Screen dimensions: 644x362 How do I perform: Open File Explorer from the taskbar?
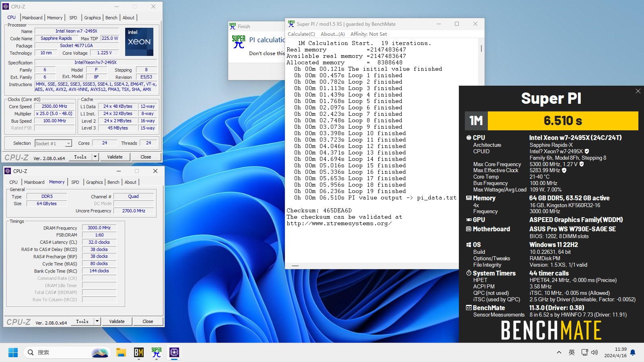121,352
